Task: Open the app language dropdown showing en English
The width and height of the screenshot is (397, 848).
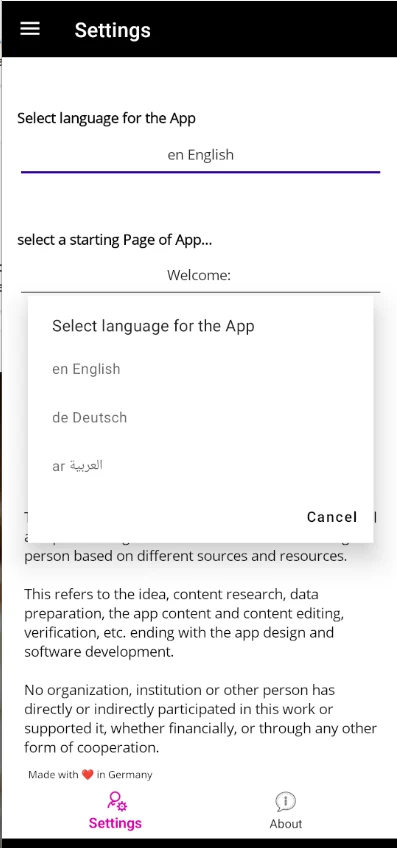Action: click(x=200, y=155)
